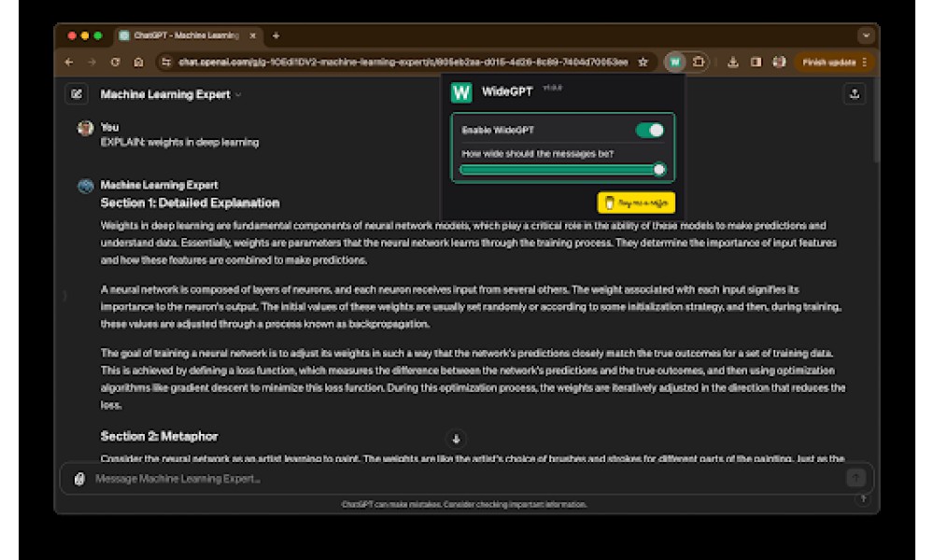
Task: Click the WideGPT extension toolbar icon
Action: tap(675, 62)
